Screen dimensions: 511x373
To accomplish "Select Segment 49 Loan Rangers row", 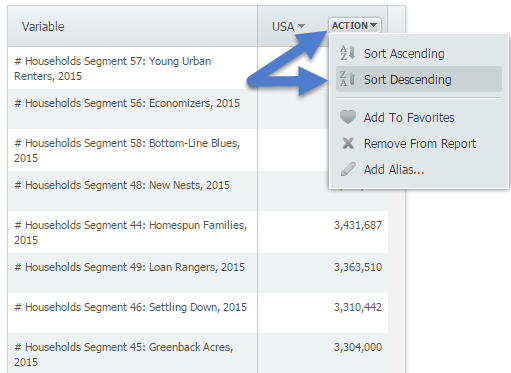I will coord(198,273).
